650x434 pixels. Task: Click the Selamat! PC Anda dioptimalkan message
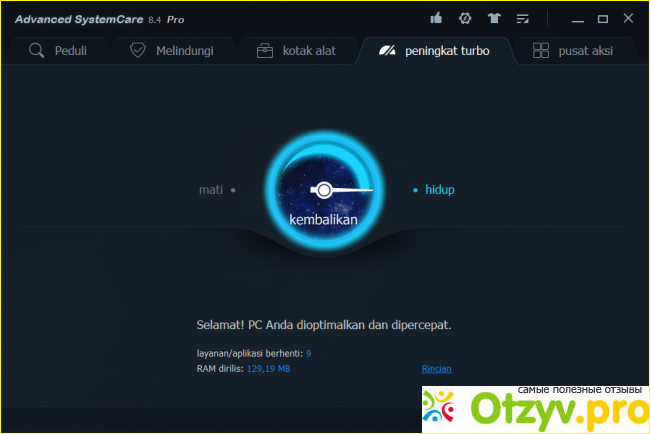coord(324,325)
